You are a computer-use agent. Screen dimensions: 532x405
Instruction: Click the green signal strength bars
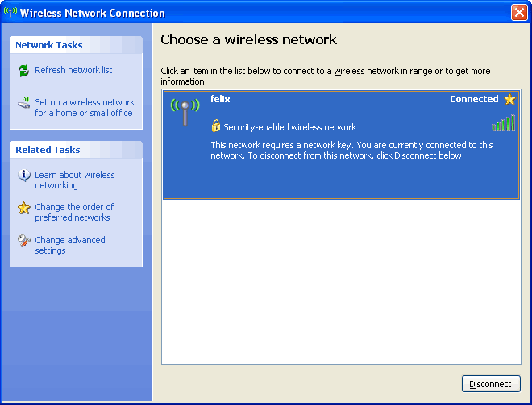point(504,123)
